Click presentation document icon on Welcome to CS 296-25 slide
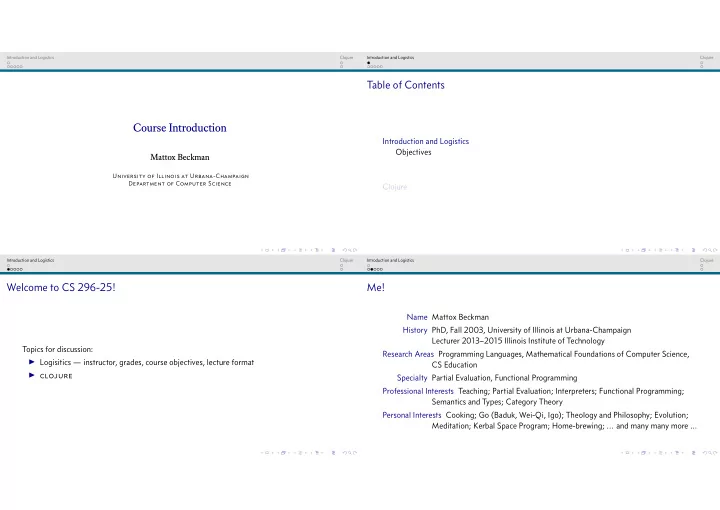Viewport: 720px width, 510px height. [333, 453]
